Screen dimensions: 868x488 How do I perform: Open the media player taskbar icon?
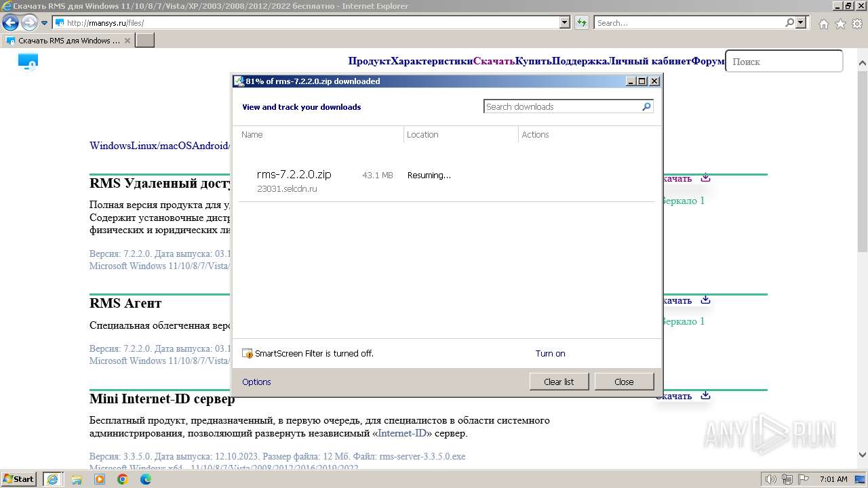pos(100,479)
